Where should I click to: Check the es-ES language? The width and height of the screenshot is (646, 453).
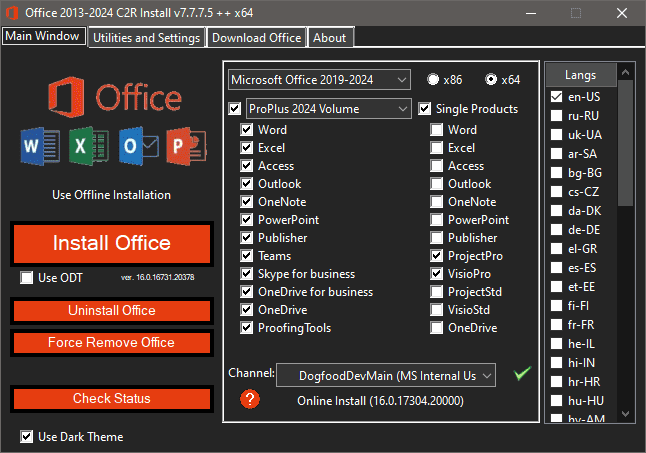click(557, 268)
